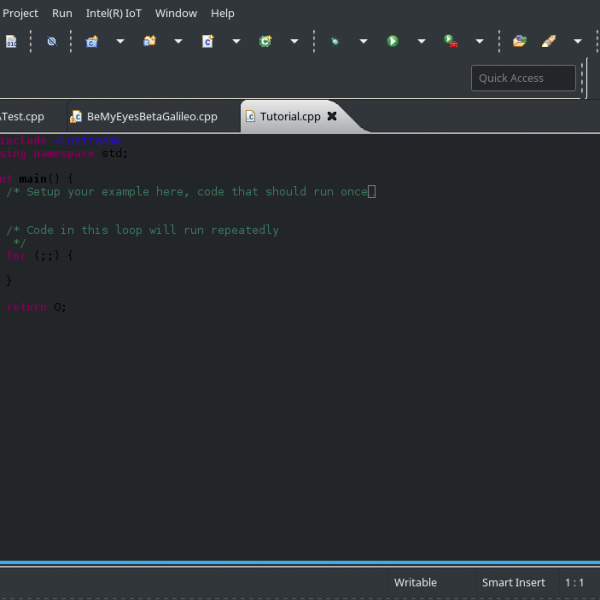Viewport: 600px width, 600px height.
Task: Click the new C++ class icon
Action: tap(265, 41)
